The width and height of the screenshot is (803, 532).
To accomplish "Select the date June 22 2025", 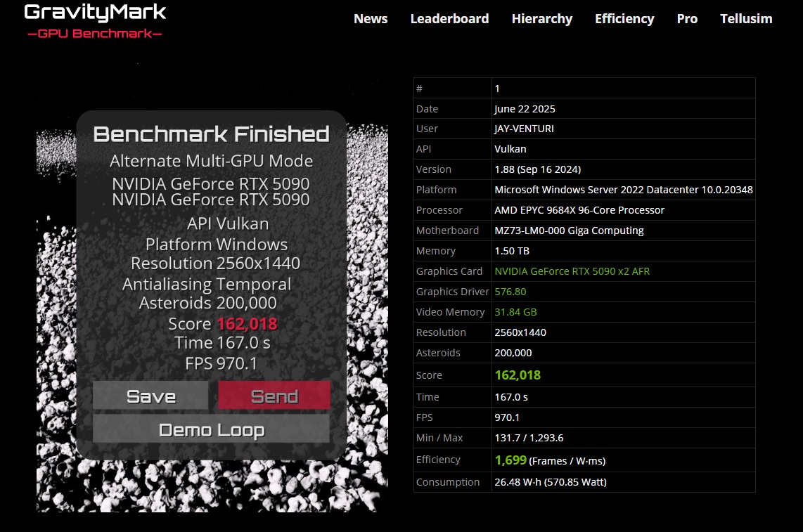I will [x=525, y=109].
